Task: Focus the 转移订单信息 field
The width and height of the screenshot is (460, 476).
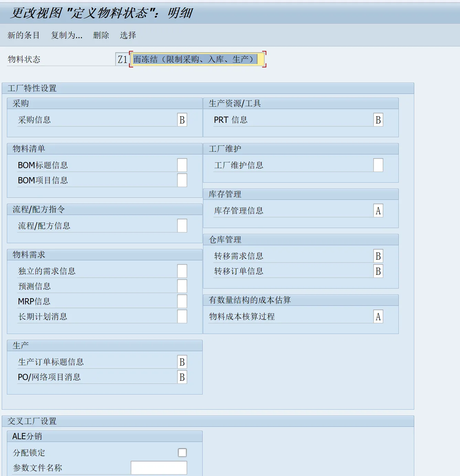Action: 378,271
